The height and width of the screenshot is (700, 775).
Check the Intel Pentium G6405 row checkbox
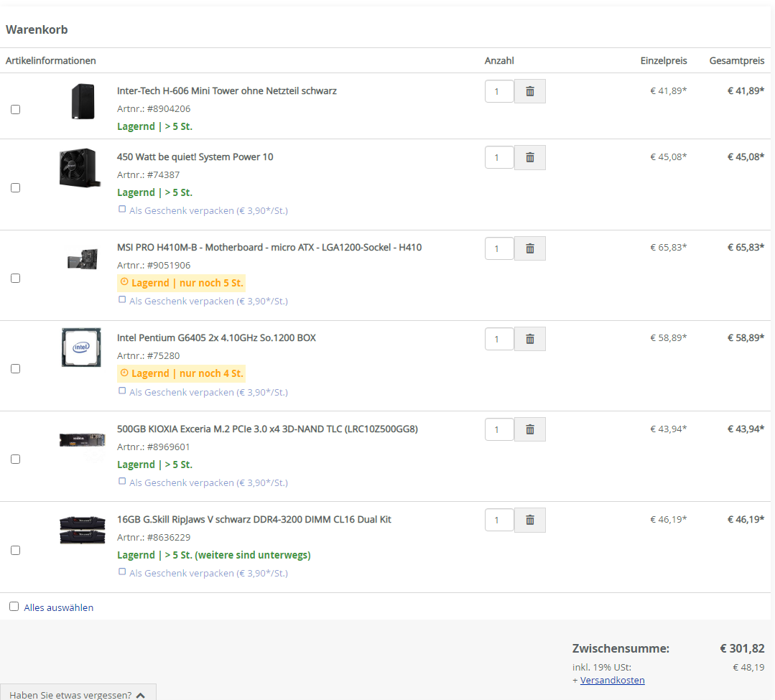tap(15, 368)
